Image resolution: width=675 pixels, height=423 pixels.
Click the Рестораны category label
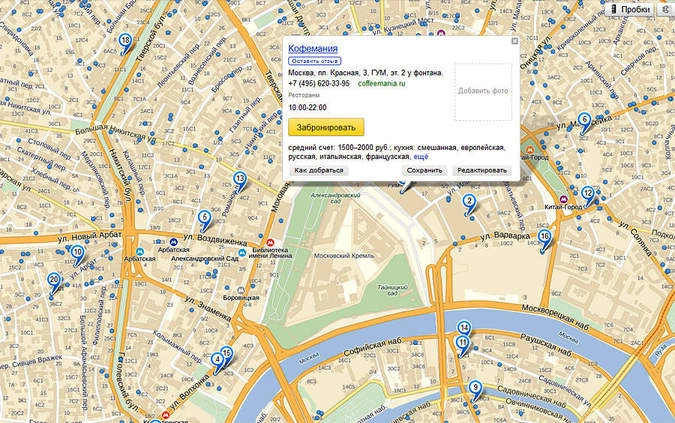pyautogui.click(x=304, y=95)
